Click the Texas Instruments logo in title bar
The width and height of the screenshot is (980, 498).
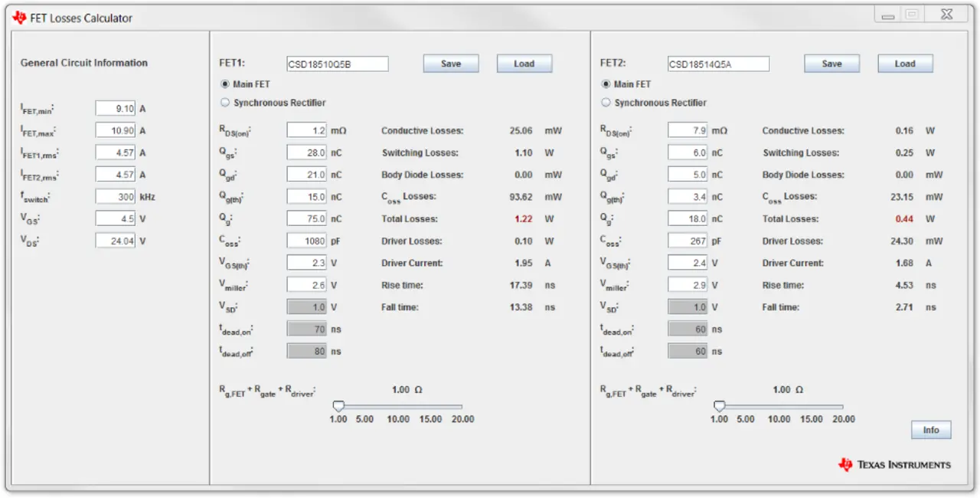[19, 18]
